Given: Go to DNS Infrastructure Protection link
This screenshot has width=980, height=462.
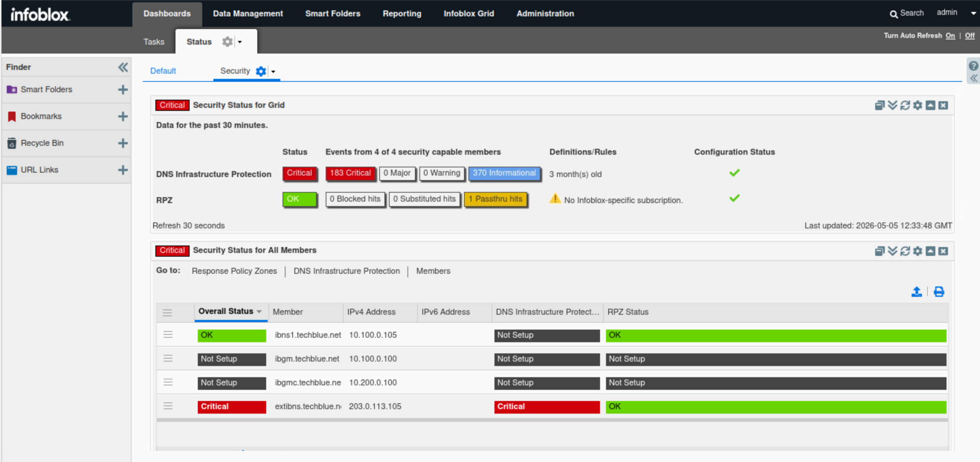Looking at the screenshot, I should (346, 271).
